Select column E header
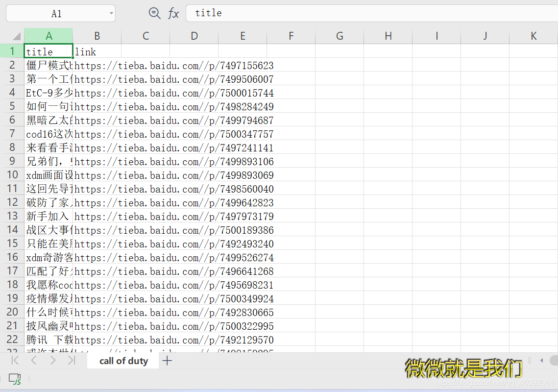Viewport: 558px width, 392px height. [243, 36]
